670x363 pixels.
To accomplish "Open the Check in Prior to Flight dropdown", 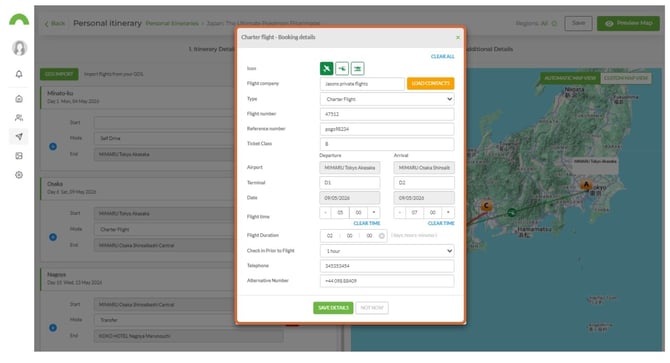I will point(387,251).
